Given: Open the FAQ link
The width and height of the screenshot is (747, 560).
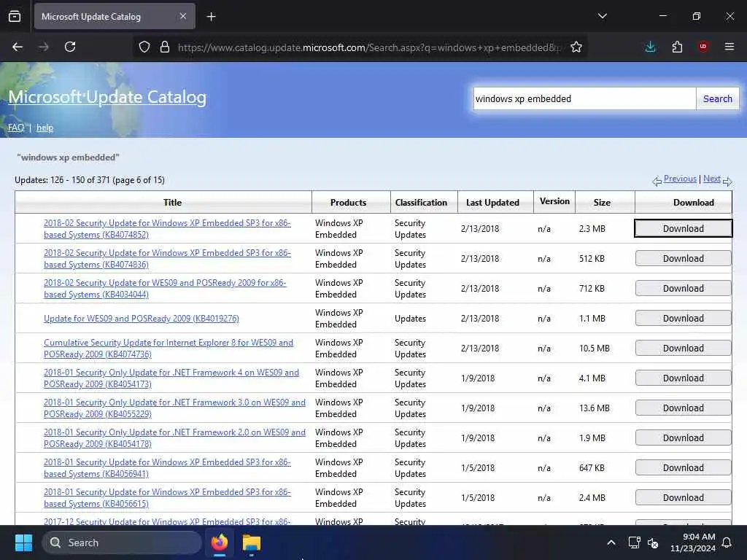Looking at the screenshot, I should click(x=16, y=128).
